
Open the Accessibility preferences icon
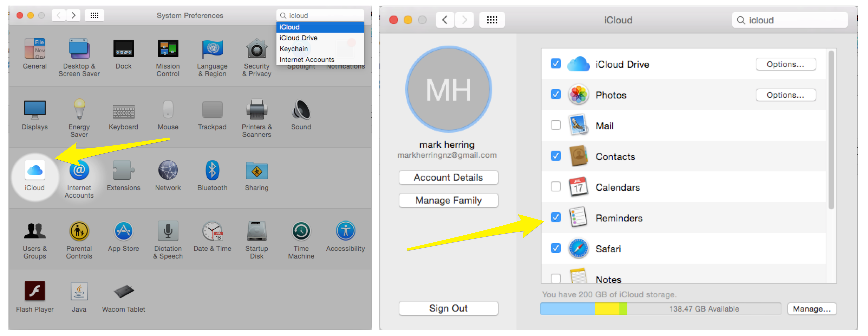345,231
